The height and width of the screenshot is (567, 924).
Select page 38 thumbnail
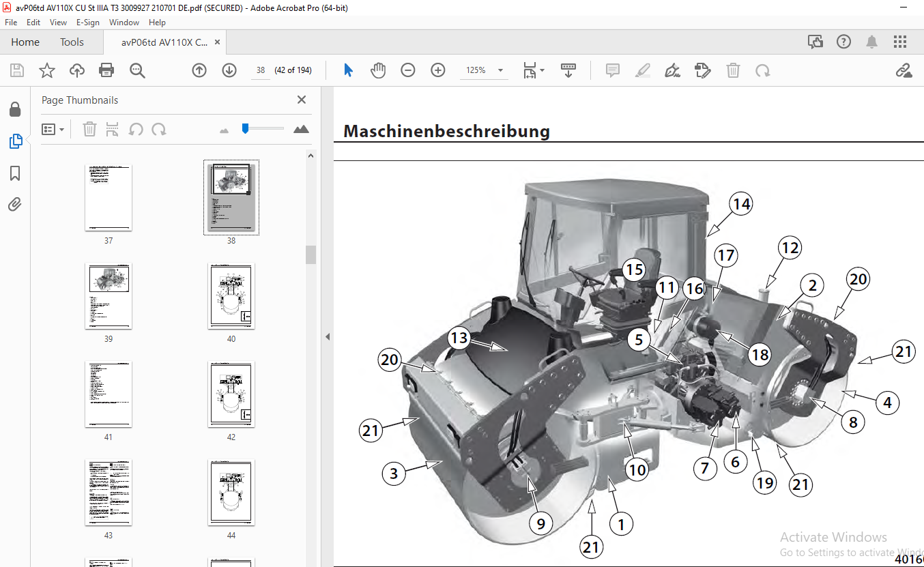coord(231,197)
